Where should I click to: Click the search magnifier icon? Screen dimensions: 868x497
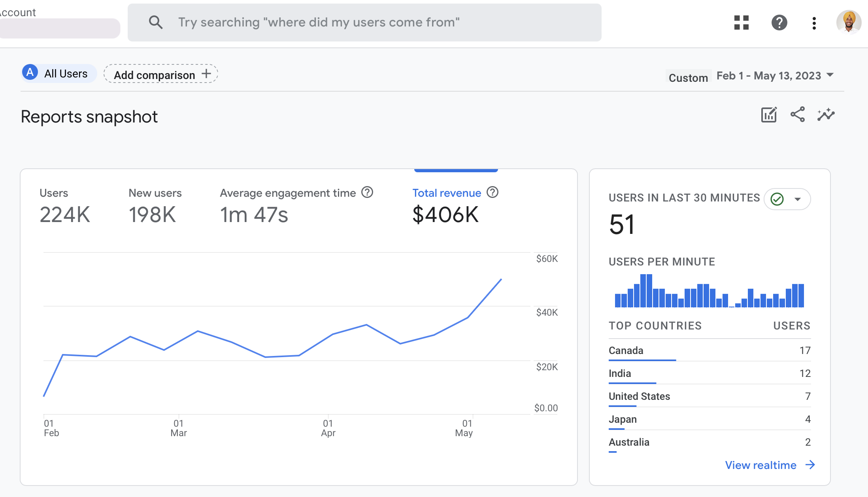(x=156, y=22)
